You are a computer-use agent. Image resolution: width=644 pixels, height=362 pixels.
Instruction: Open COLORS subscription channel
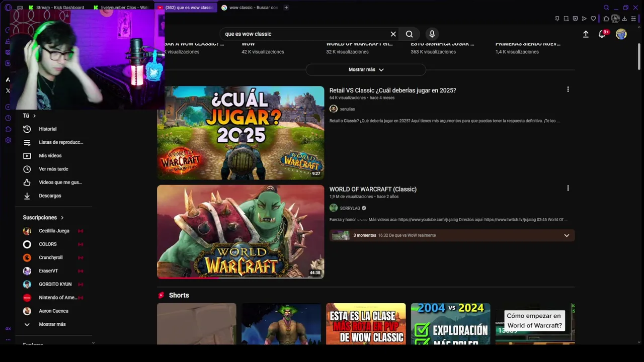click(48, 244)
